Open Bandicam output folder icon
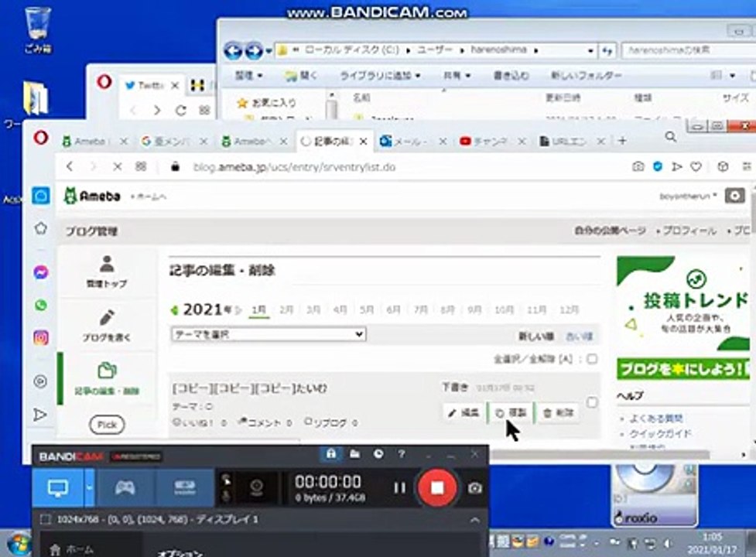The height and width of the screenshot is (557, 756). (x=355, y=454)
